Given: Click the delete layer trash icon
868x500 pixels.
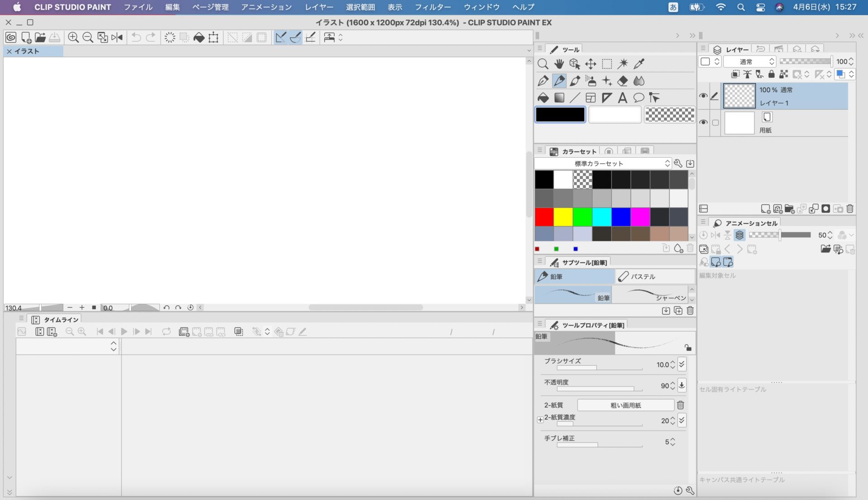Looking at the screenshot, I should (850, 209).
